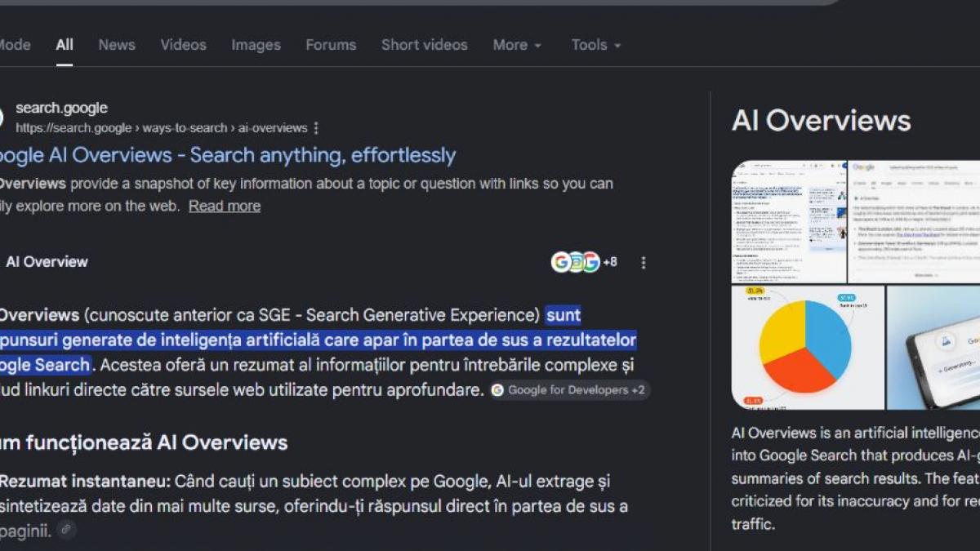The height and width of the screenshot is (551, 980).
Task: Click the bold text 'Rezumat instantaneu:'
Action: click(x=84, y=482)
